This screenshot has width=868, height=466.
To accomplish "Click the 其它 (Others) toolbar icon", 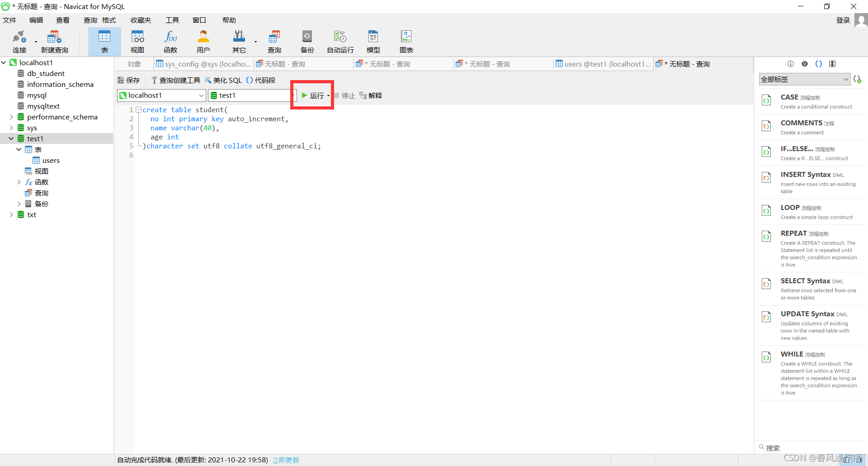I will tap(239, 42).
